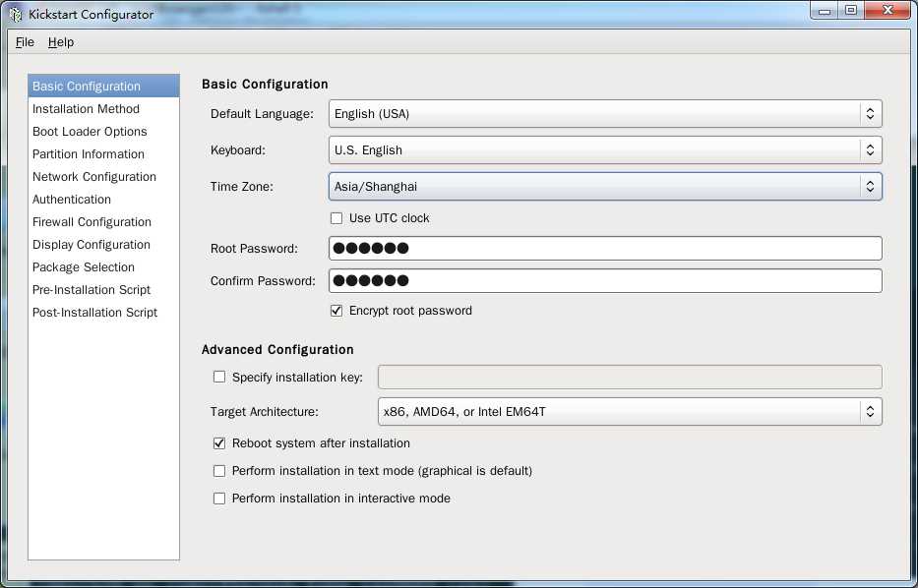Select Basic Configuration in the sidebar
Viewport: 918px width, 588px height.
point(103,86)
